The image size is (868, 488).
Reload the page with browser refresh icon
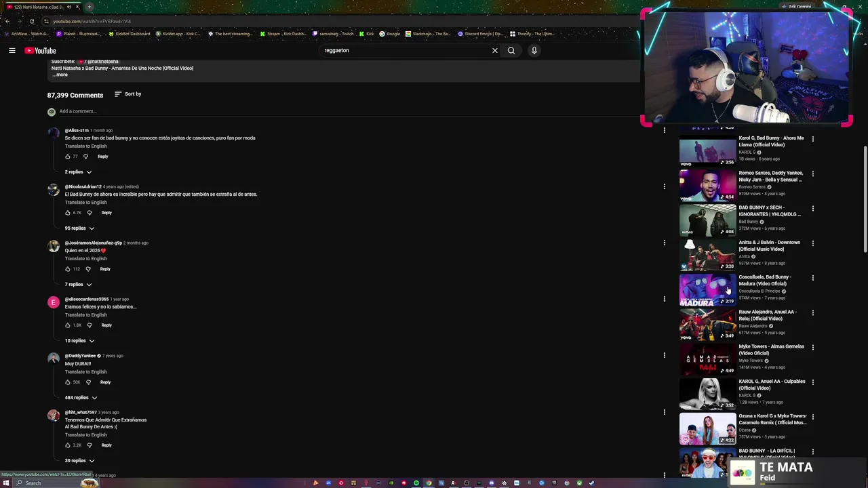pos(32,21)
